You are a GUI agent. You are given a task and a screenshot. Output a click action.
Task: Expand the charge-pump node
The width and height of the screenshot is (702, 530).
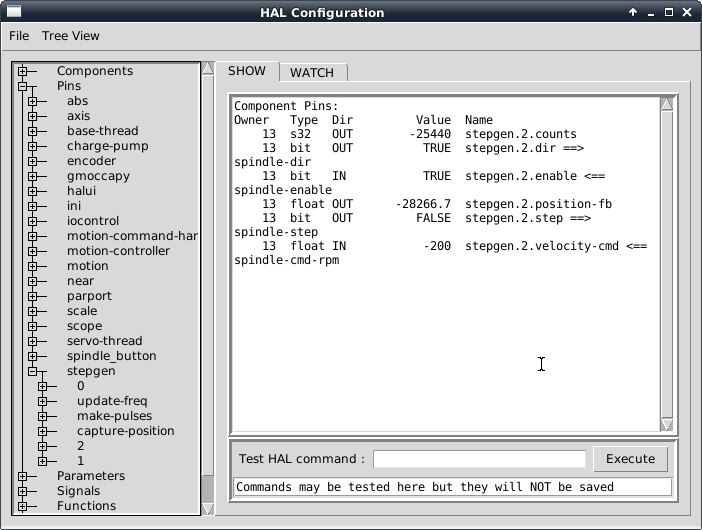click(32, 146)
